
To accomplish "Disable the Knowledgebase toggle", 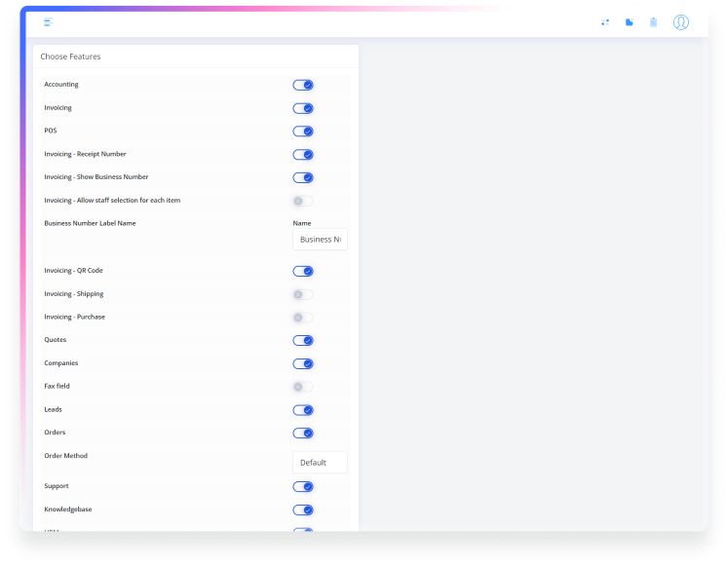I will (x=303, y=510).
